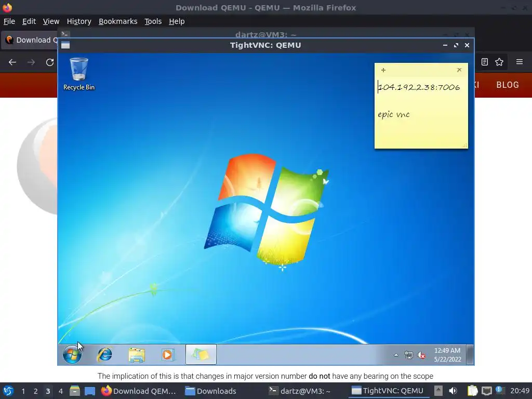The width and height of the screenshot is (532, 399).
Task: Switch to dartz@VM3 terminal in taskbar
Action: (x=299, y=391)
